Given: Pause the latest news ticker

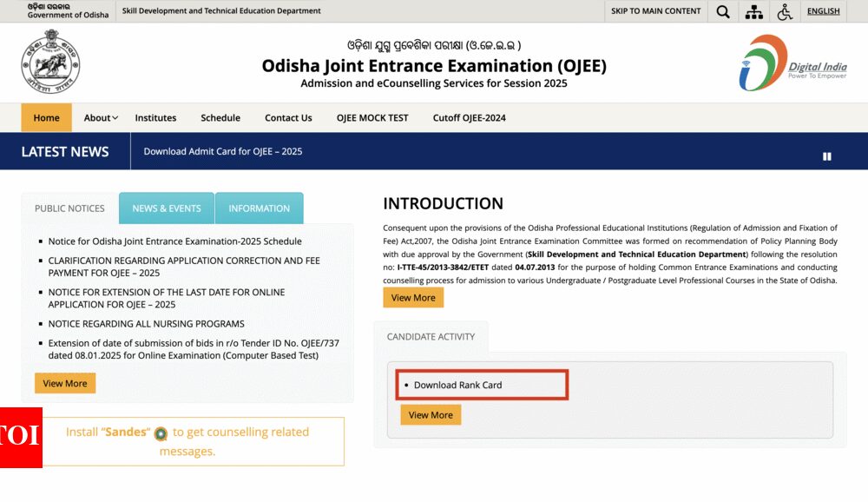Looking at the screenshot, I should 826,156.
